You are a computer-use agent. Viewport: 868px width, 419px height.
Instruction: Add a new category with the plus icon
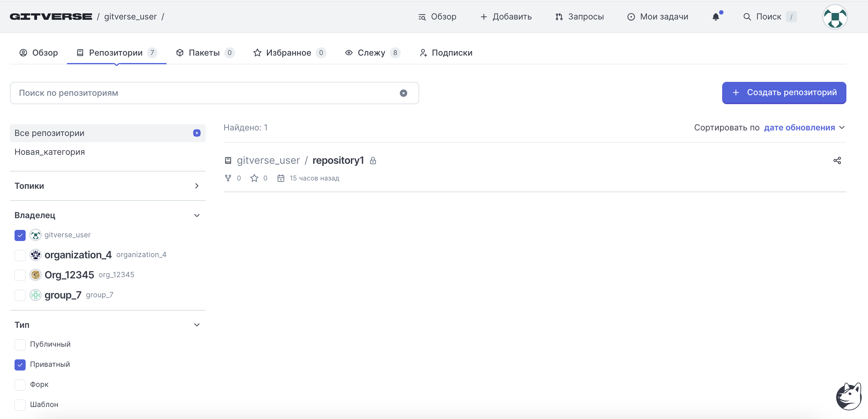pos(197,133)
